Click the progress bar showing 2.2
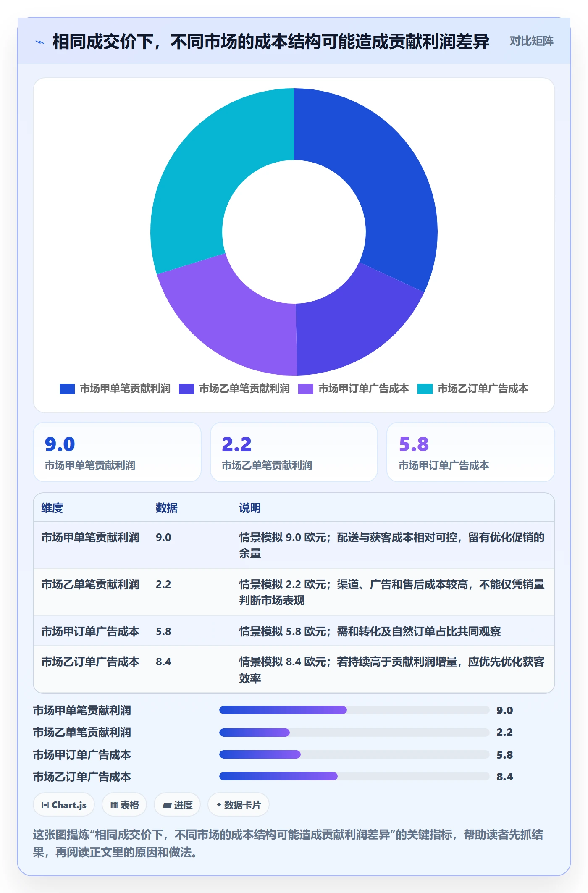 click(354, 733)
